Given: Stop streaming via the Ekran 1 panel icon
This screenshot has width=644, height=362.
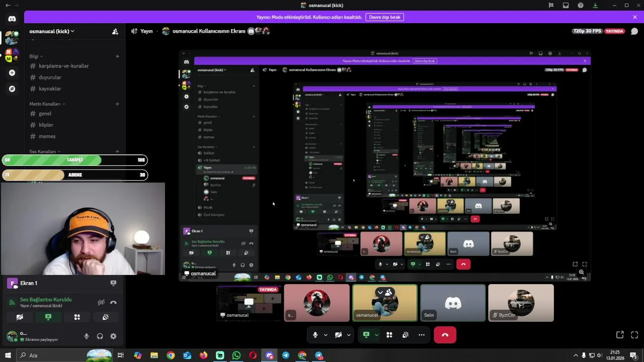Looking at the screenshot, I should tap(113, 283).
